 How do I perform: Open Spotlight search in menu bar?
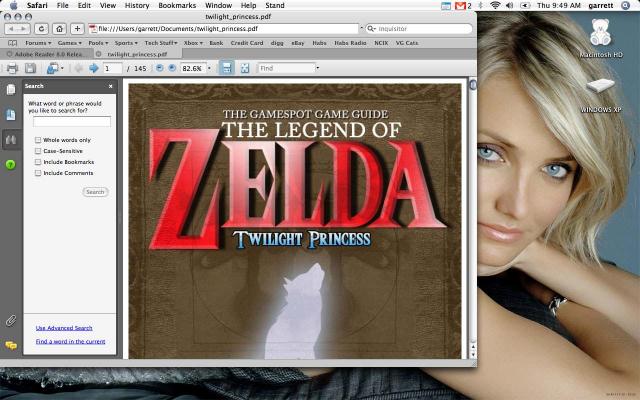(625, 5)
